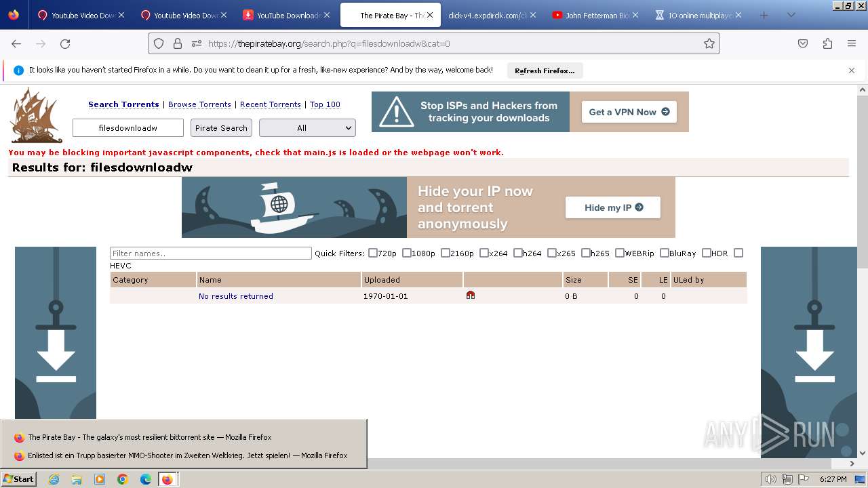Viewport: 868px width, 488px height.
Task: Select the Enlisted Firefox window preview
Action: 183,455
